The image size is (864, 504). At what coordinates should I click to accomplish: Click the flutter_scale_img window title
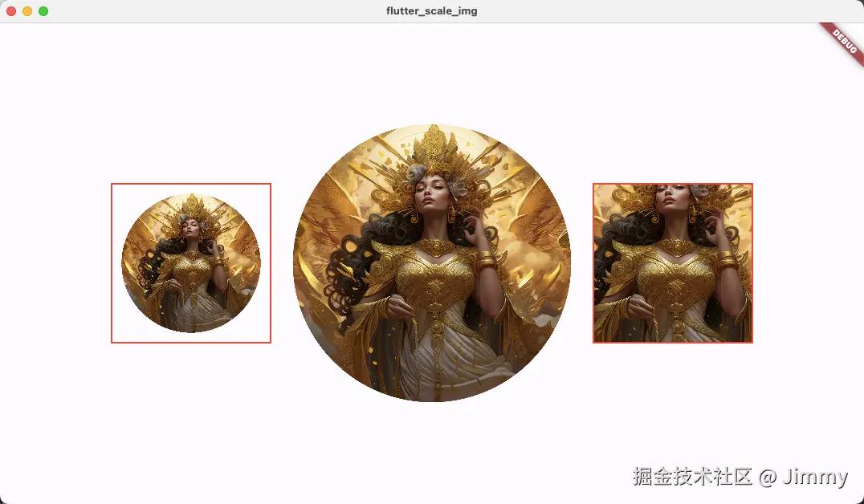point(432,11)
